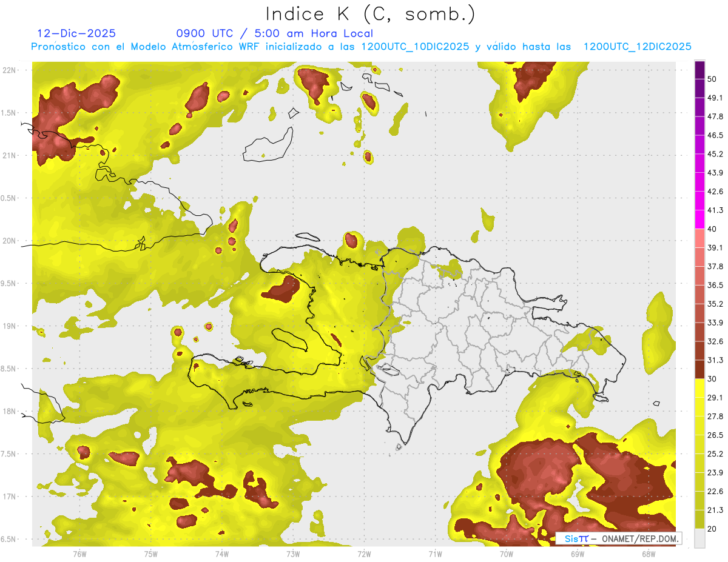The image size is (728, 562).
Task: Click the "17N" latitude label
Action: tap(9, 497)
